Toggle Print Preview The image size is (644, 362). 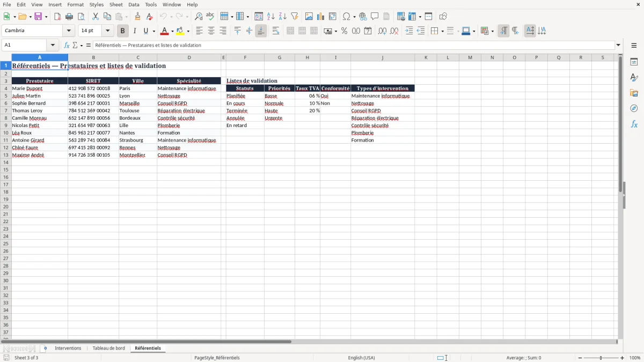[82, 17]
